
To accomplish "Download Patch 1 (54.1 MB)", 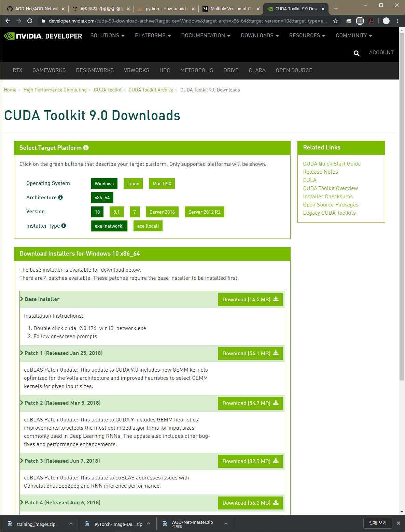I will (250, 354).
